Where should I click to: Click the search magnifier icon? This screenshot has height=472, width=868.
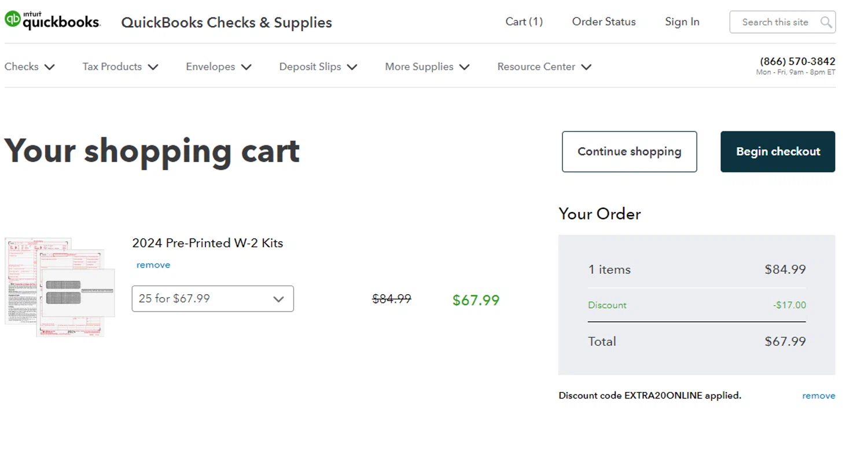826,22
